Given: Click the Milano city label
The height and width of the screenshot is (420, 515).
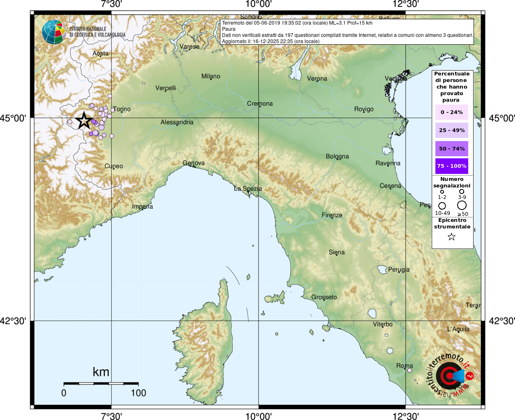Looking at the screenshot, I should pos(211,76).
